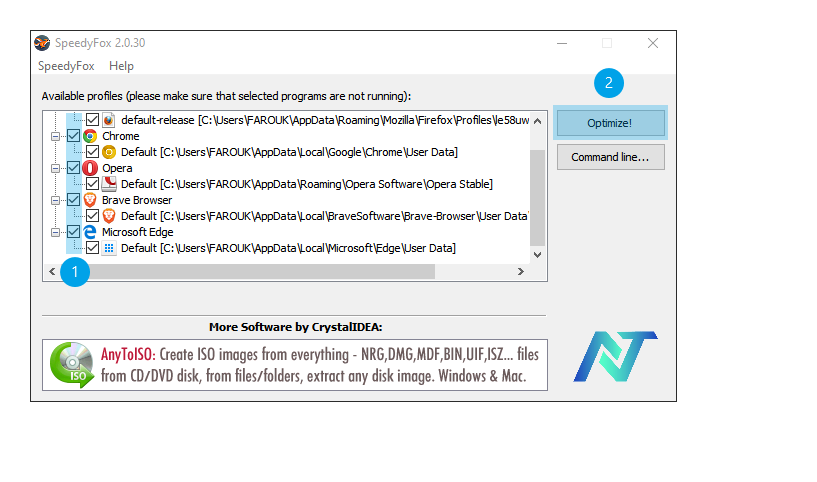817x482 pixels.
Task: Toggle the Opera group checkbox
Action: click(x=73, y=168)
